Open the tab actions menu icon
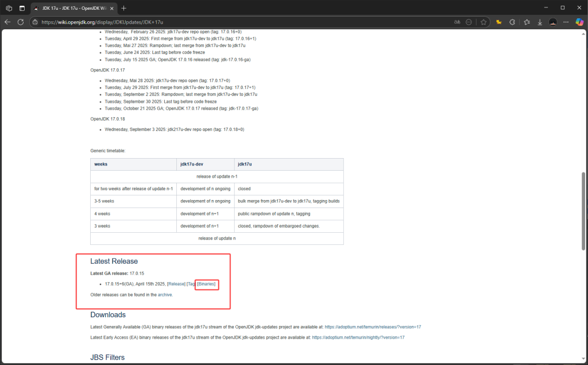 22,8
